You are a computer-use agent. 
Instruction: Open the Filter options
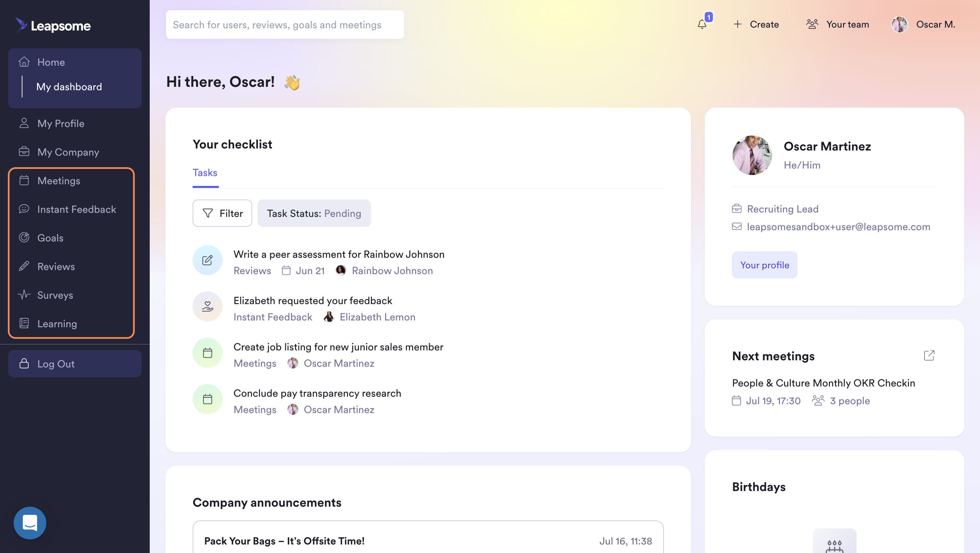click(222, 213)
